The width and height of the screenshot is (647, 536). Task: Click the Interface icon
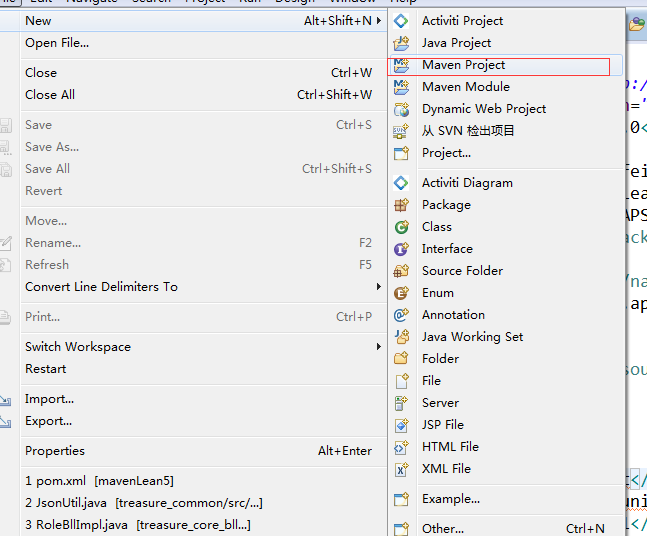tap(401, 249)
